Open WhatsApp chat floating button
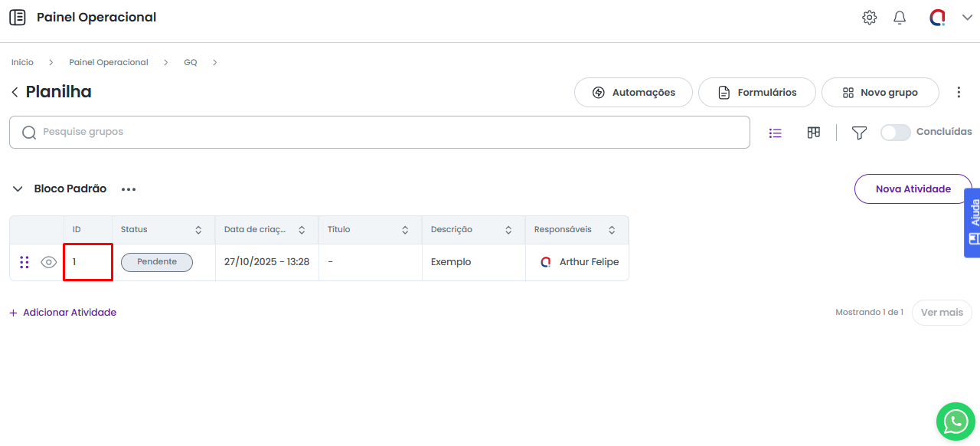980x446 pixels. point(955,421)
